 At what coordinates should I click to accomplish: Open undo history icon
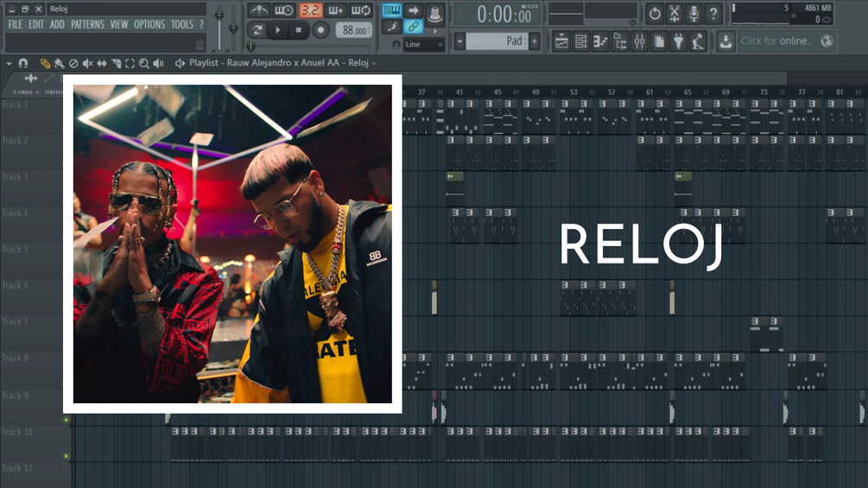(655, 14)
